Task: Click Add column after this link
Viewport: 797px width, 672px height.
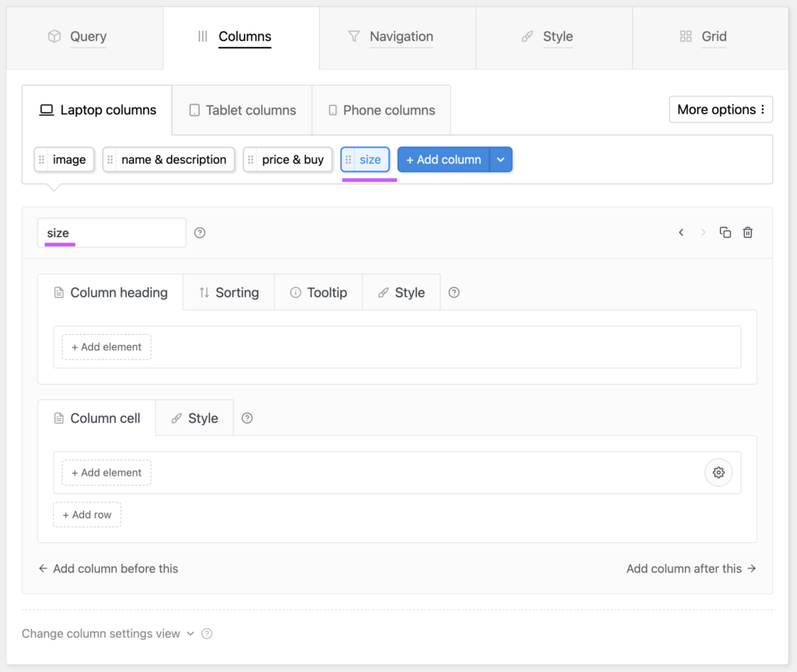Action: tap(691, 568)
